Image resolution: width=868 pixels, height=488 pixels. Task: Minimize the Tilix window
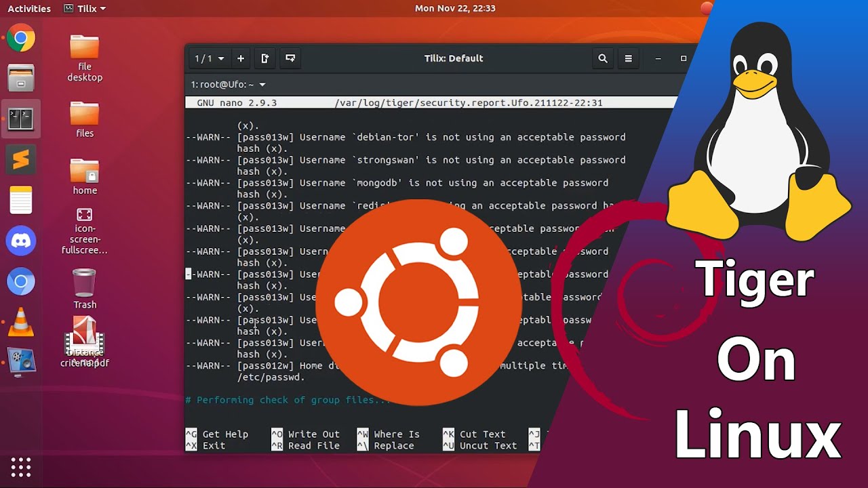[x=658, y=59]
